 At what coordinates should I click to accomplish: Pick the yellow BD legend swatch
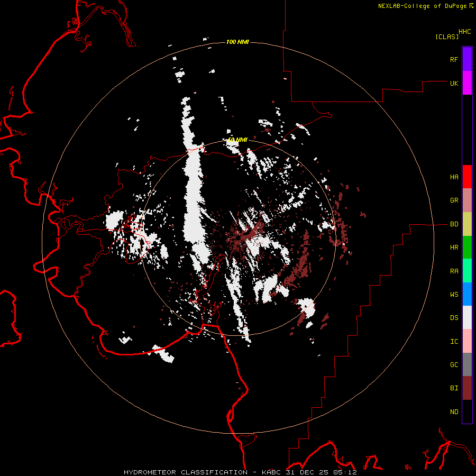467,224
